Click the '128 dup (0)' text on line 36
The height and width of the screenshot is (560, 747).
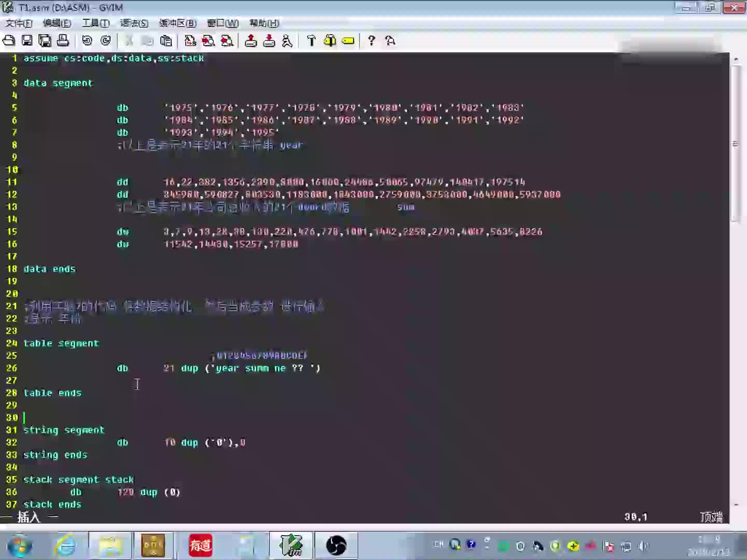pos(148,492)
